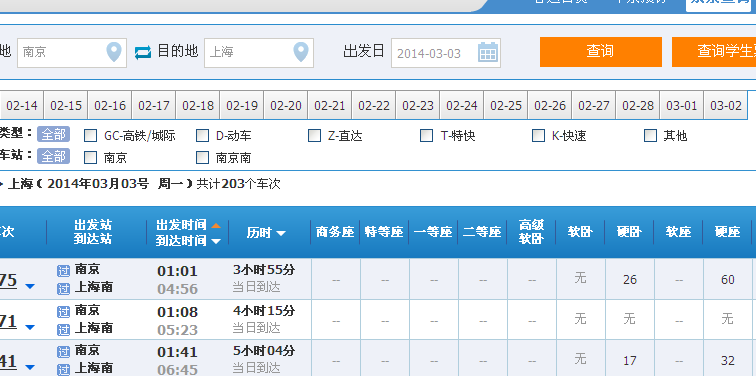Sort ascending by departure time orange arrow

click(x=216, y=225)
